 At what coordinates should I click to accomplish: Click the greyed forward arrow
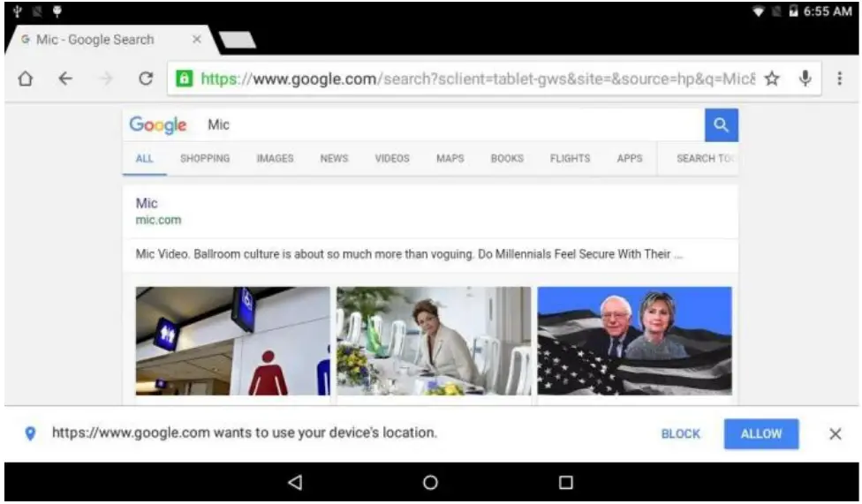[x=106, y=79]
